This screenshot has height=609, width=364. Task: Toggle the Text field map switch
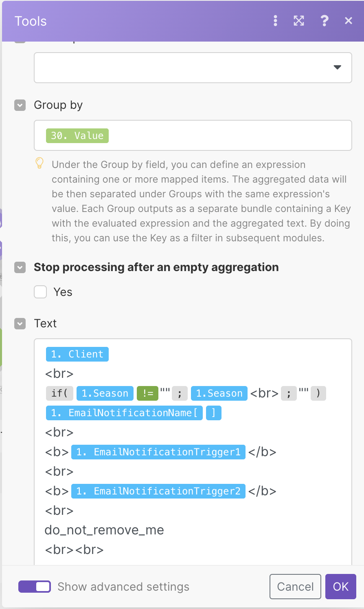pyautogui.click(x=20, y=324)
